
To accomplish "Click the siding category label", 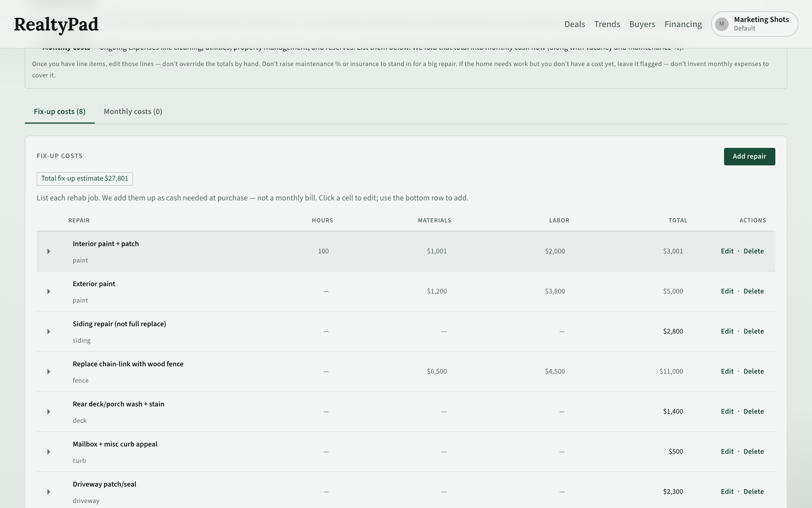I will (x=81, y=340).
